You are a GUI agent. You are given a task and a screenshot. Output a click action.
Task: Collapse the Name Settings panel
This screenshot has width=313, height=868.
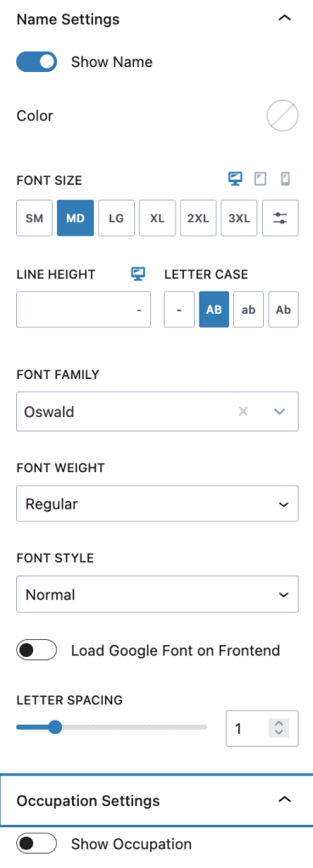click(284, 19)
